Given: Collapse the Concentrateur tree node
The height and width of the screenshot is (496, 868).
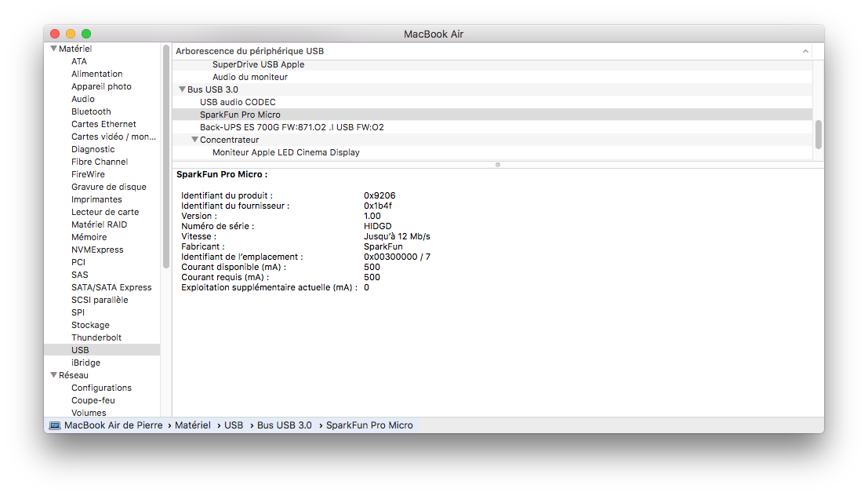Looking at the screenshot, I should (195, 140).
